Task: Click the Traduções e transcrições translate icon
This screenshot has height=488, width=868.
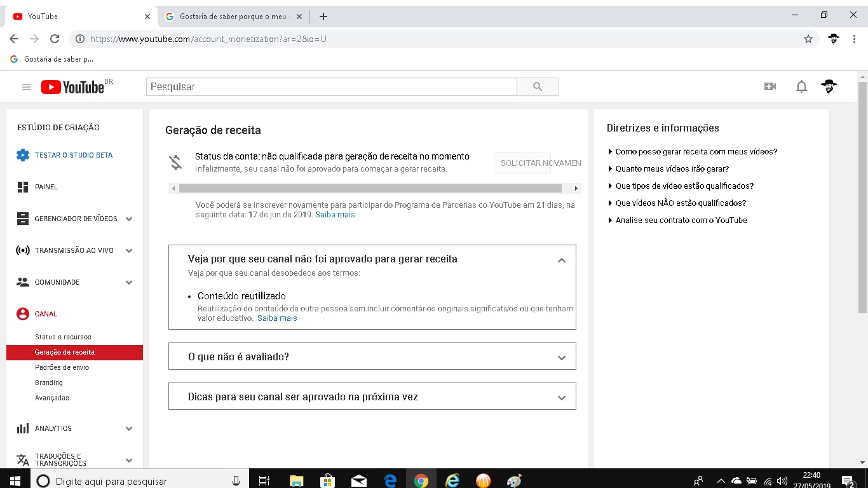Action: tap(23, 460)
